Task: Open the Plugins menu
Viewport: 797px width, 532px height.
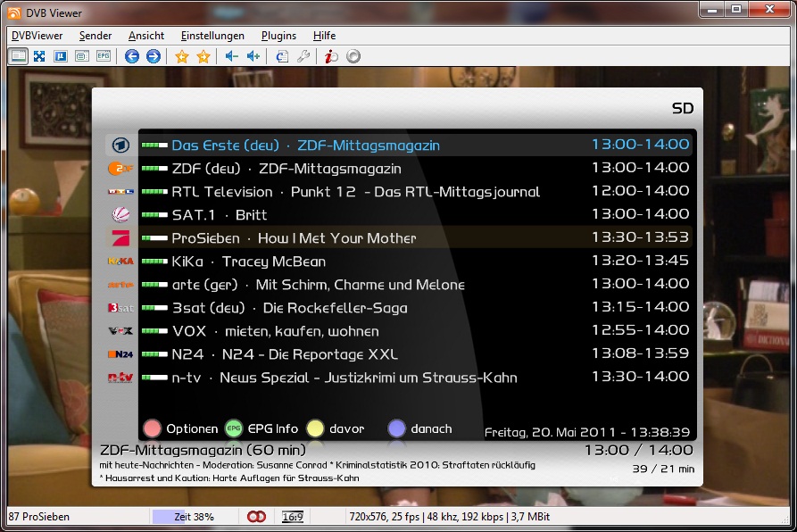Action: coord(278,36)
